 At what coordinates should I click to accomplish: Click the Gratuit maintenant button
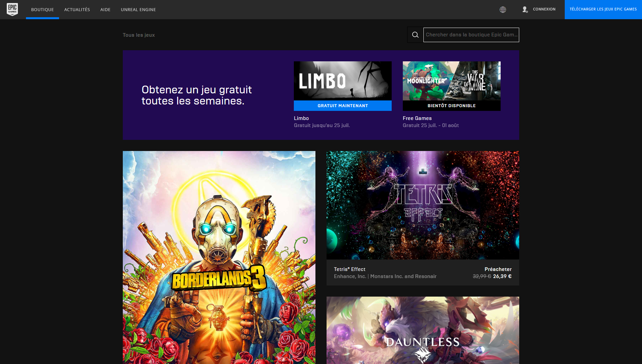point(343,105)
